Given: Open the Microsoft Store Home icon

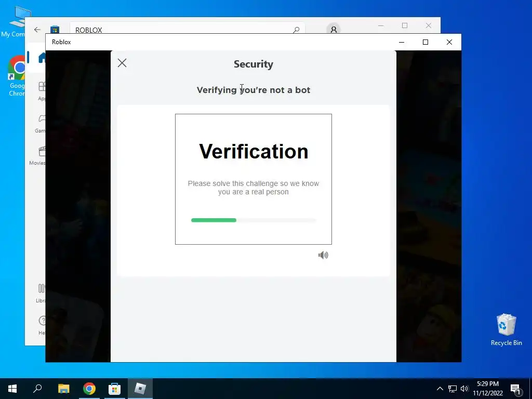Looking at the screenshot, I should pyautogui.click(x=42, y=58).
